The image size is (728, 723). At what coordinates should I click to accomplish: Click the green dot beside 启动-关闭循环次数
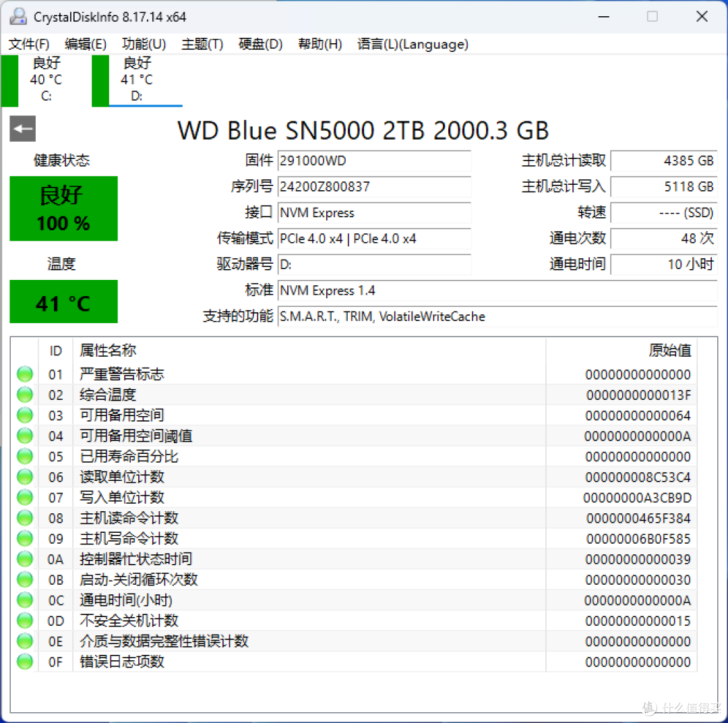[24, 579]
